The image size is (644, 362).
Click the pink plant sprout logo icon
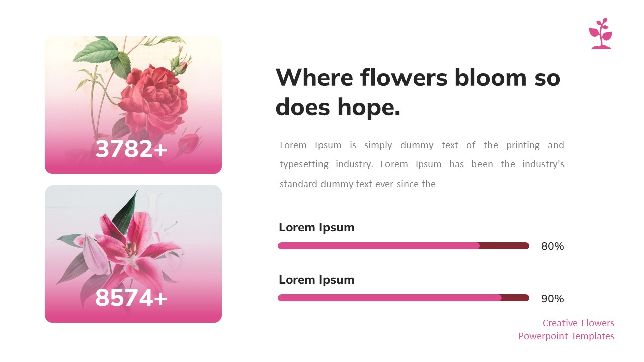pos(600,34)
